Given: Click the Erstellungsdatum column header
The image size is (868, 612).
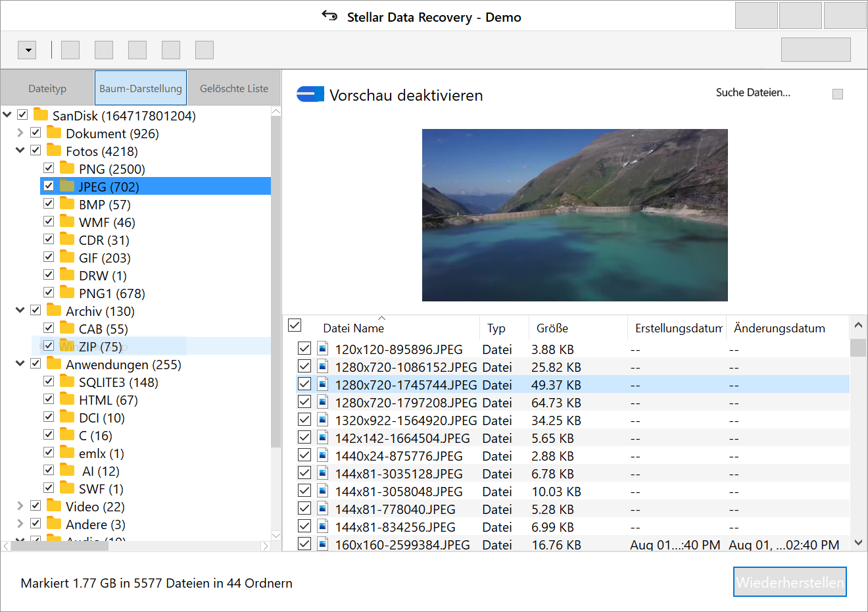Looking at the screenshot, I should coord(679,328).
